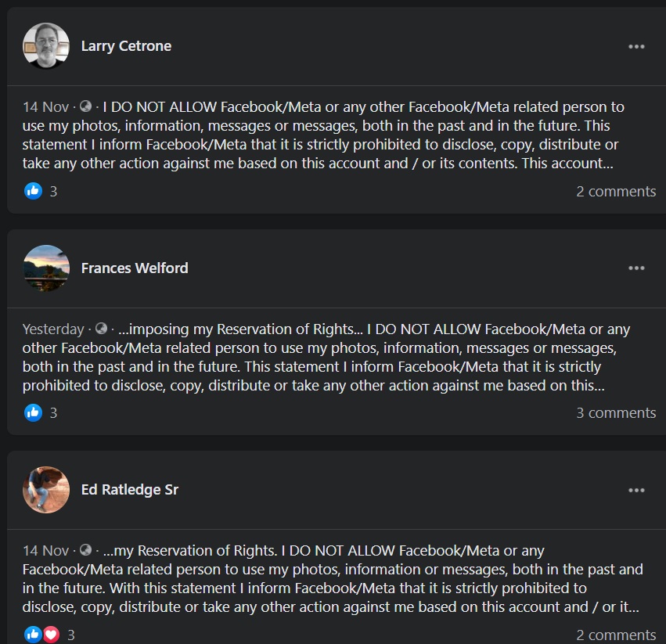Click heart reaction icon on Ed Ratledge's post
The height and width of the screenshot is (644, 666).
(51, 635)
